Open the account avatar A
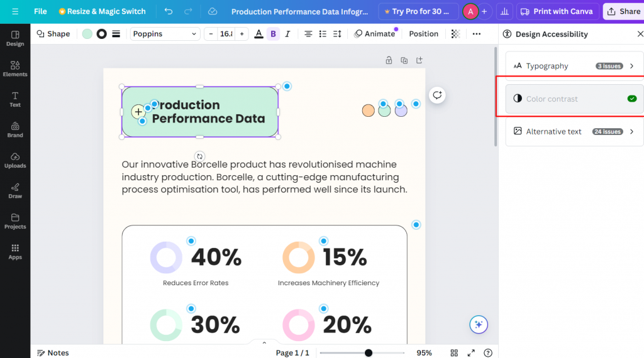644x358 pixels. pos(470,11)
